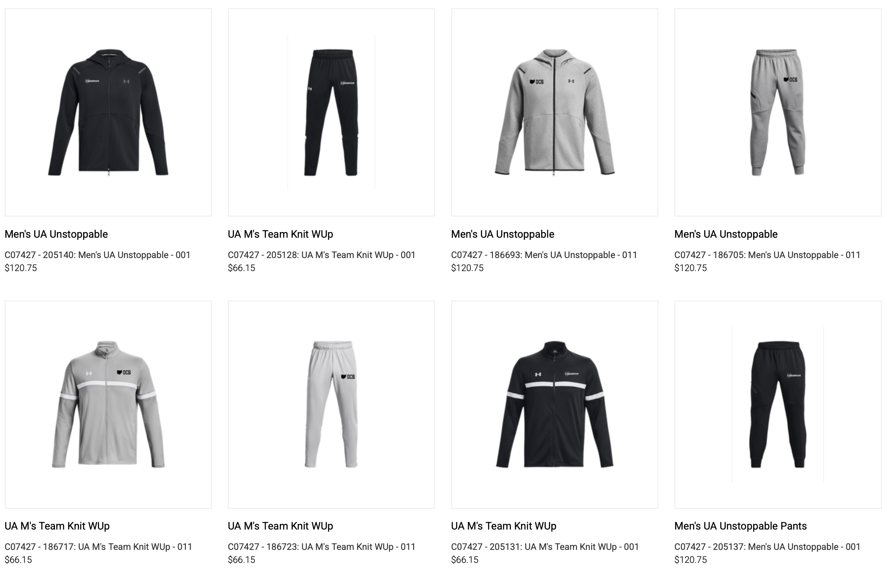This screenshot has width=887, height=588.
Task: View the black Team Knit jacket with white stripe
Action: click(555, 404)
